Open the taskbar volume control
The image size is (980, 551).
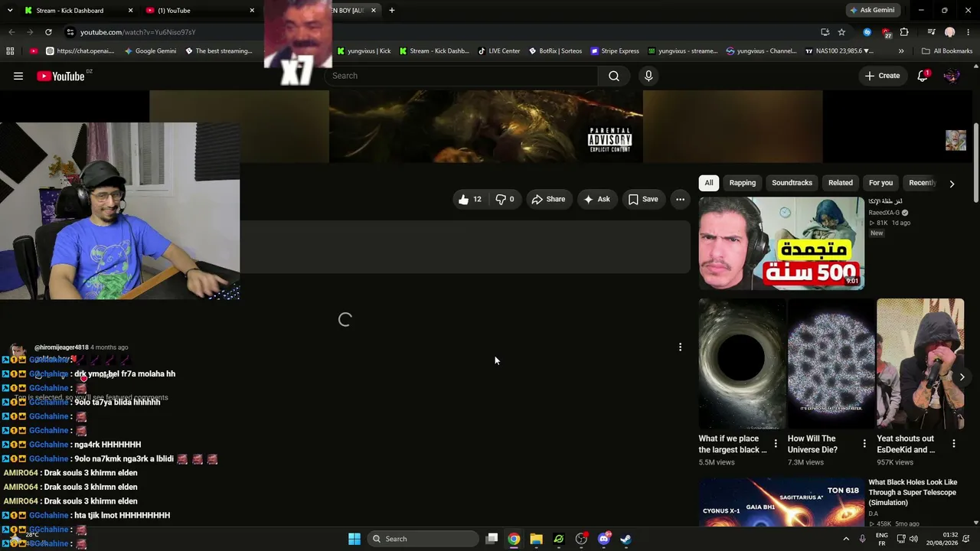913,539
